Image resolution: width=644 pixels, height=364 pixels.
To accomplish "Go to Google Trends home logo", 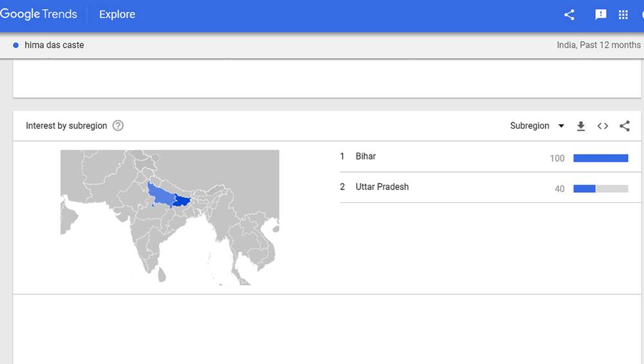I will [39, 14].
